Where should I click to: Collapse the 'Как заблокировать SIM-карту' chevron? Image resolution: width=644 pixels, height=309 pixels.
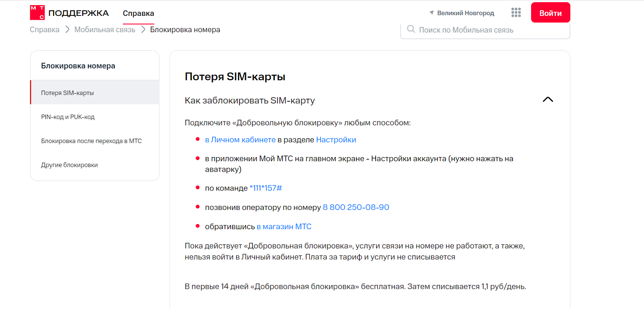pos(548,100)
